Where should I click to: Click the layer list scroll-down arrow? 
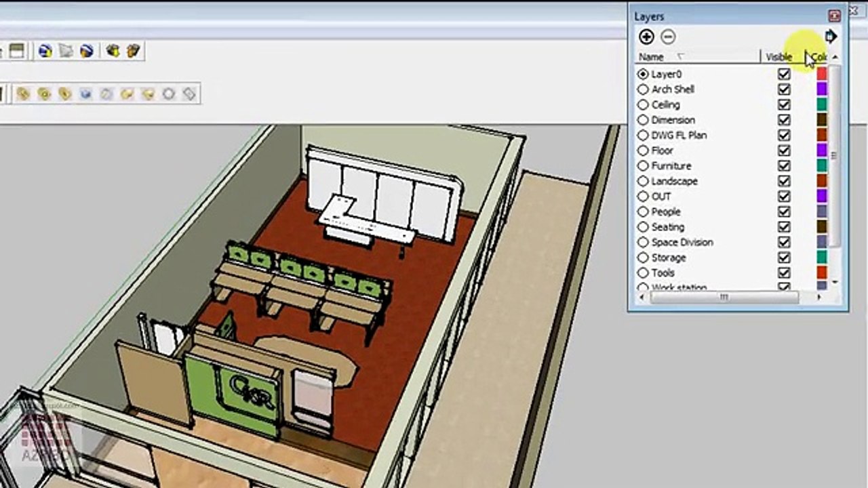tap(835, 281)
